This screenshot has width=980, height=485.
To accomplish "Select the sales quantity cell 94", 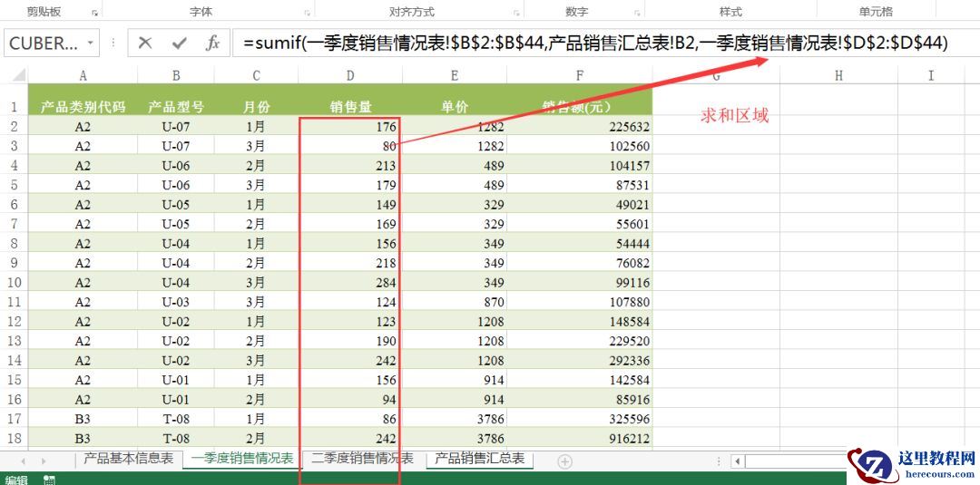I will pos(350,399).
